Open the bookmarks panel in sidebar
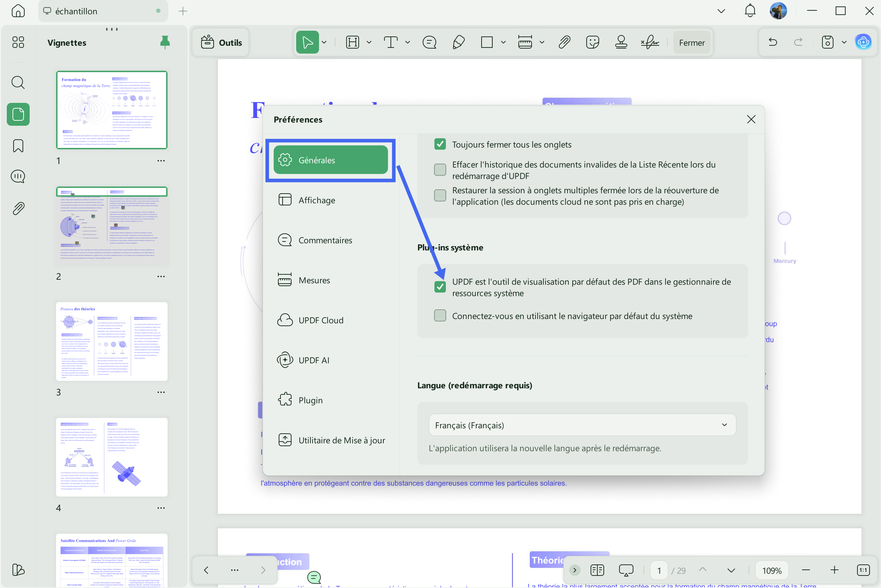The height and width of the screenshot is (588, 881). click(18, 146)
